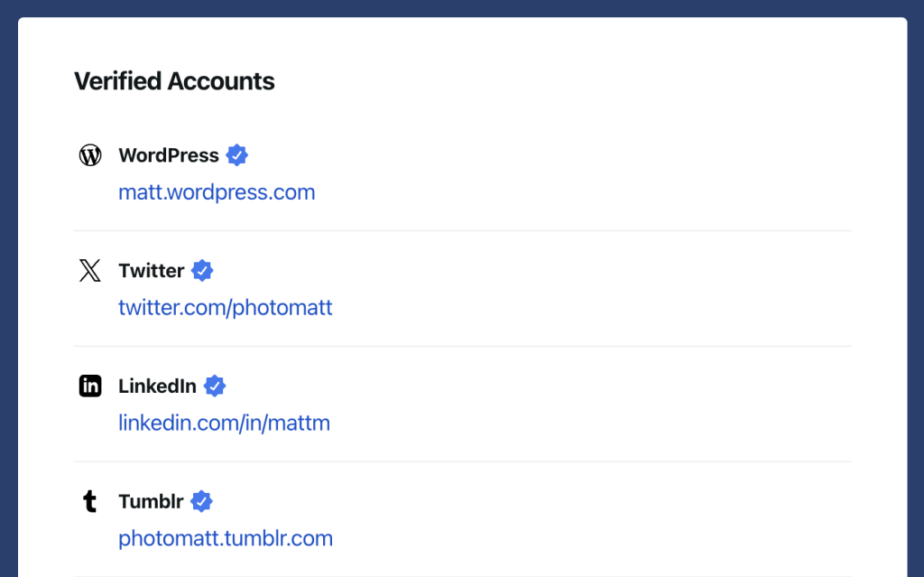
Task: Visit the linkedin.com/in/mattm link
Action: [224, 423]
